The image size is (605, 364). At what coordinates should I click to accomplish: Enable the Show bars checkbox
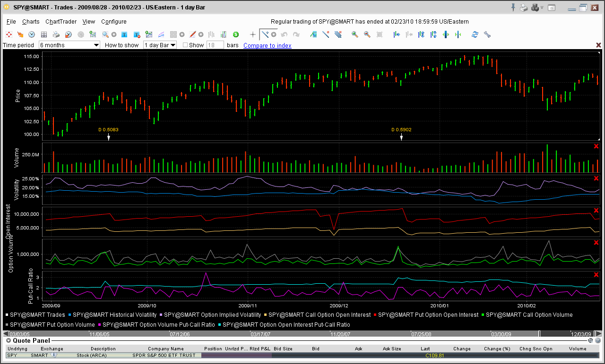click(185, 45)
